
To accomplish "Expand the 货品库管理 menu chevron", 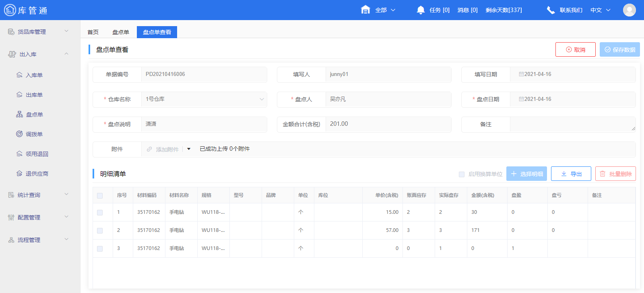I will click(66, 31).
